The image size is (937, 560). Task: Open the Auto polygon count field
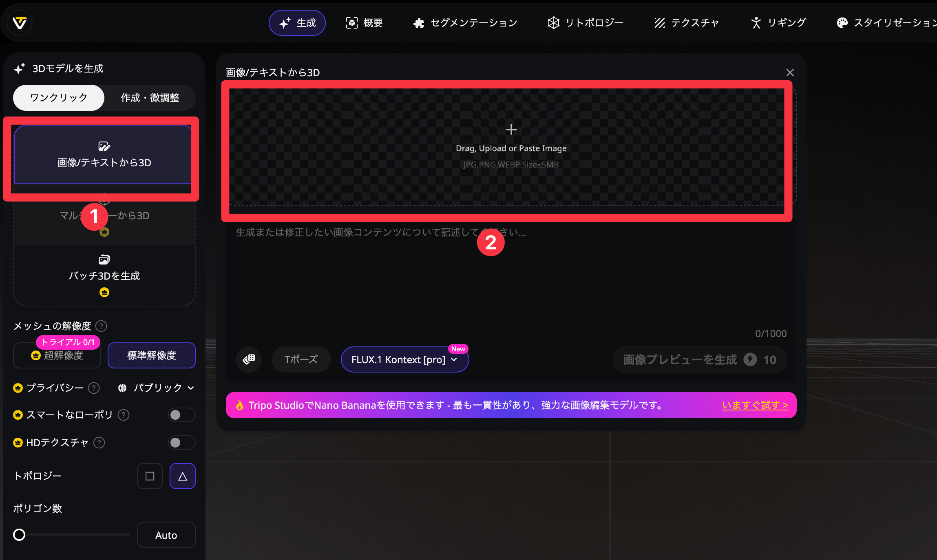[166, 535]
